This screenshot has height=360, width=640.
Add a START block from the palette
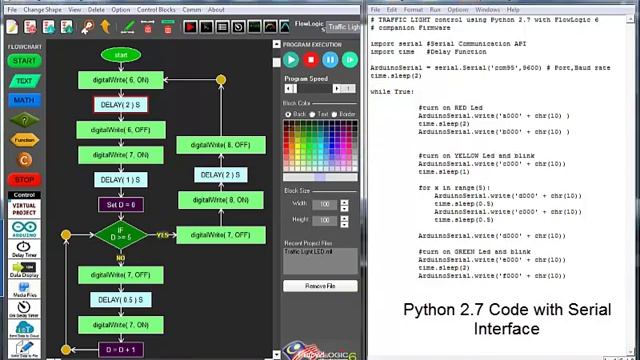pyautogui.click(x=24, y=61)
